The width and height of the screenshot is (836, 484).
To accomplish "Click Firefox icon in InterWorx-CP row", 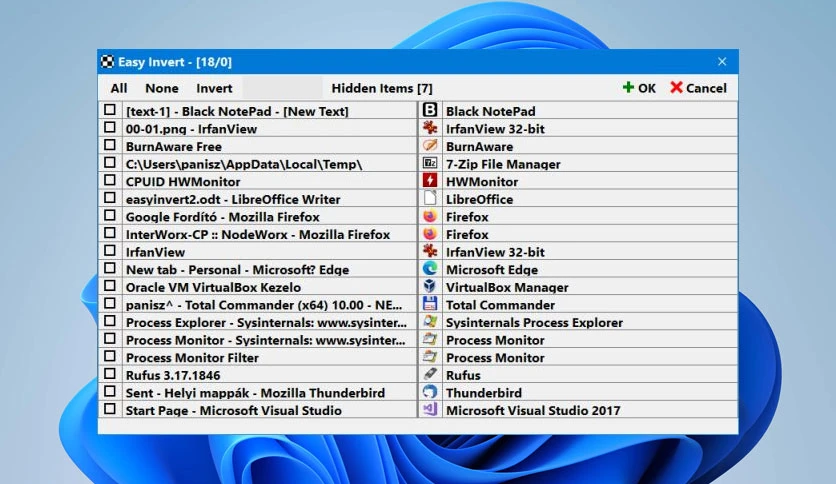I will (x=430, y=233).
